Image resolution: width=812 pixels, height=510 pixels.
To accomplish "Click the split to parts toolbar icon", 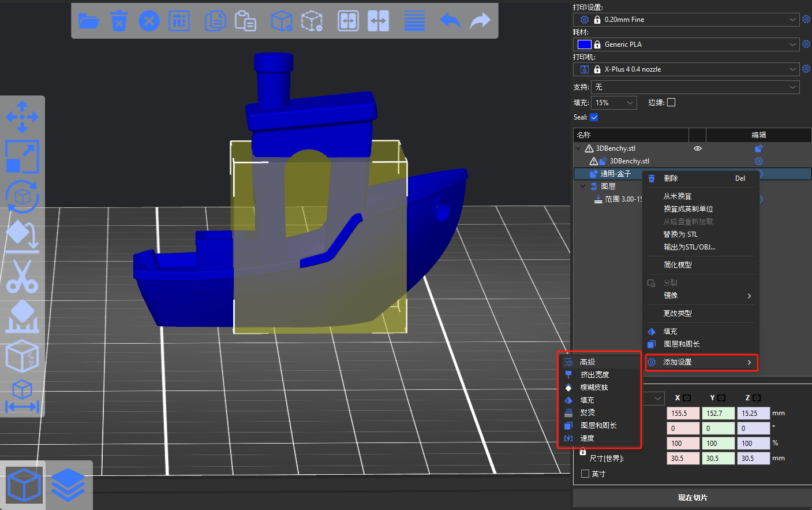I will (x=378, y=21).
